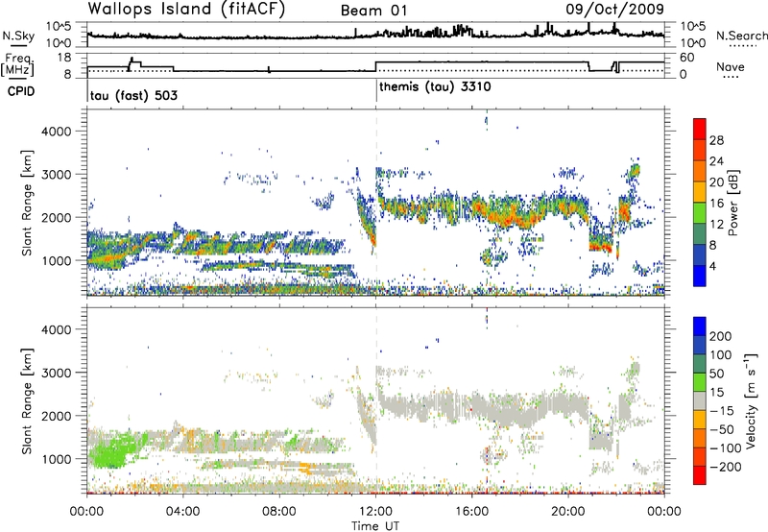Screen dimensions: 768x532
Task: Click the '04:00' time axis tick label
Action: coord(183,512)
